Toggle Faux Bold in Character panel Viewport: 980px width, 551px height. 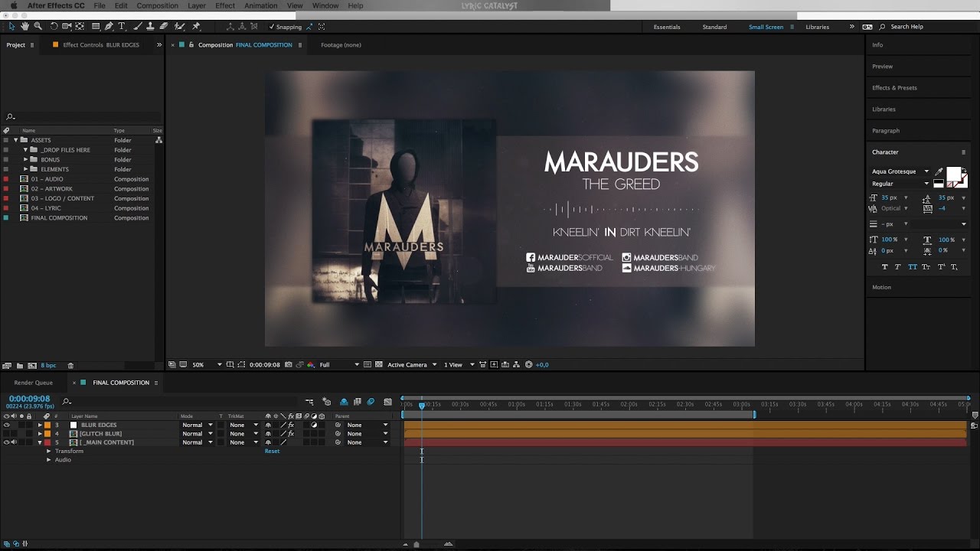(x=885, y=267)
